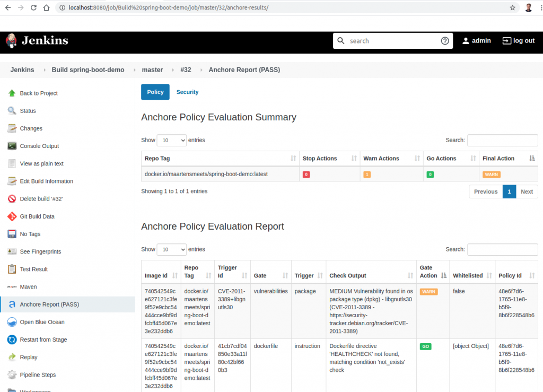Click the Build spring-boot-demo breadcrumb

(x=88, y=70)
